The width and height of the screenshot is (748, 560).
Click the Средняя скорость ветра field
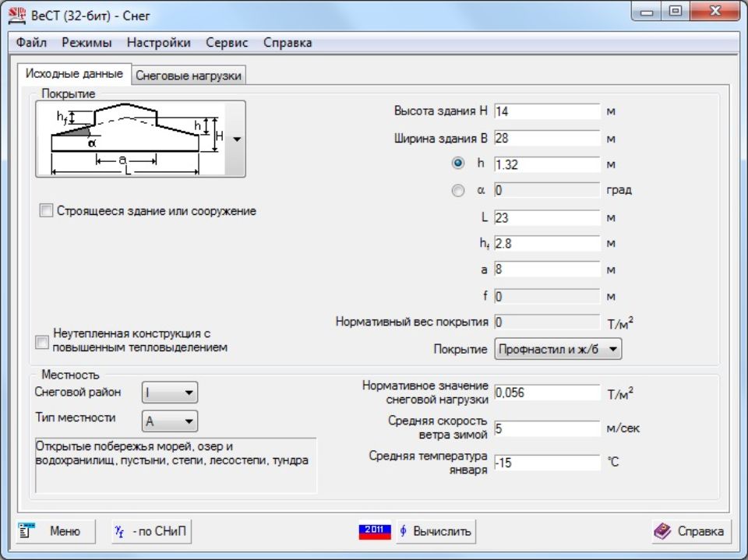pyautogui.click(x=547, y=428)
